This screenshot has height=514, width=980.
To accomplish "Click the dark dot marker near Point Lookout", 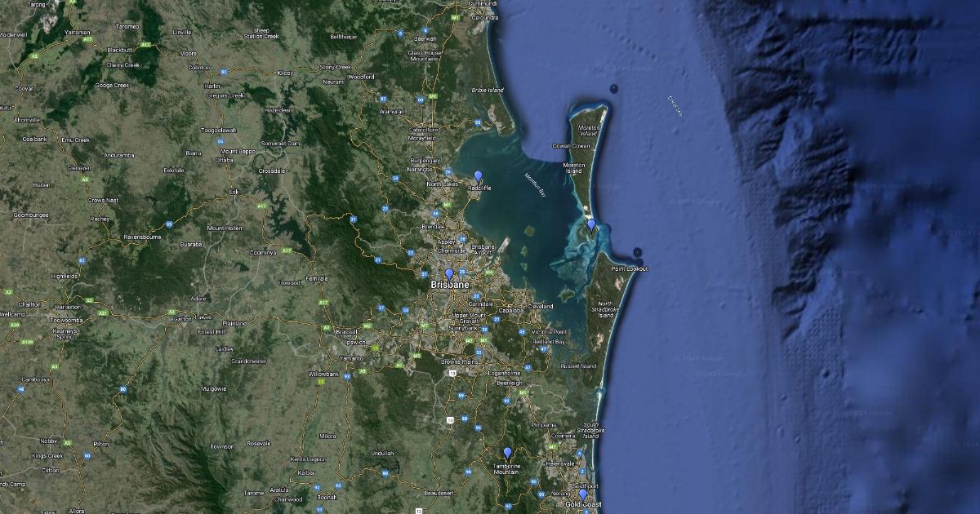I will [x=637, y=252].
